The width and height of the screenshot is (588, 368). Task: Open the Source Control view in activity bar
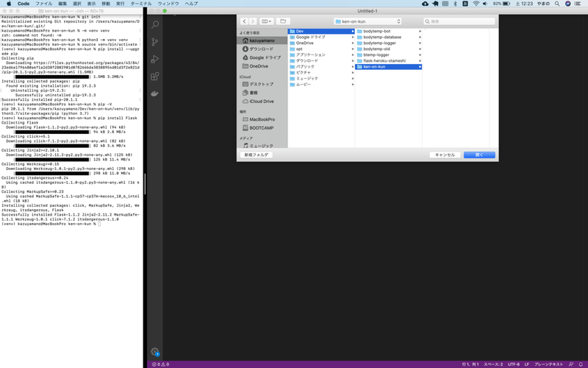155,42
